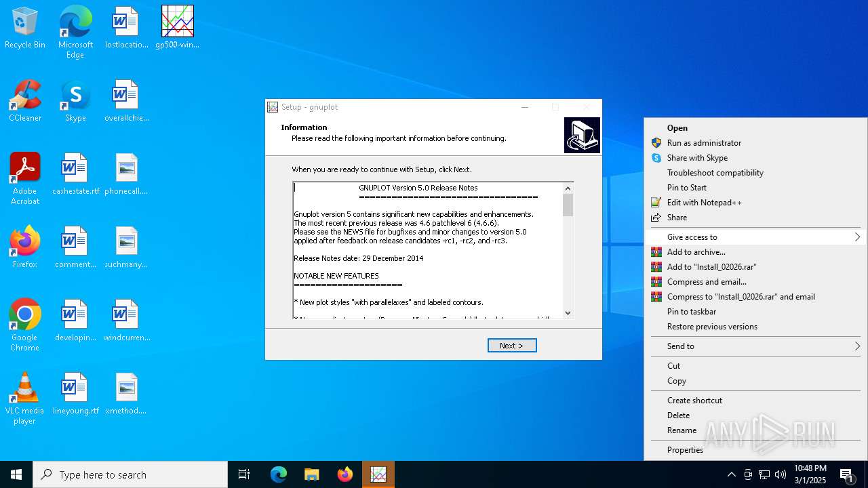
Task: Open File Explorer from taskbar
Action: point(312,474)
